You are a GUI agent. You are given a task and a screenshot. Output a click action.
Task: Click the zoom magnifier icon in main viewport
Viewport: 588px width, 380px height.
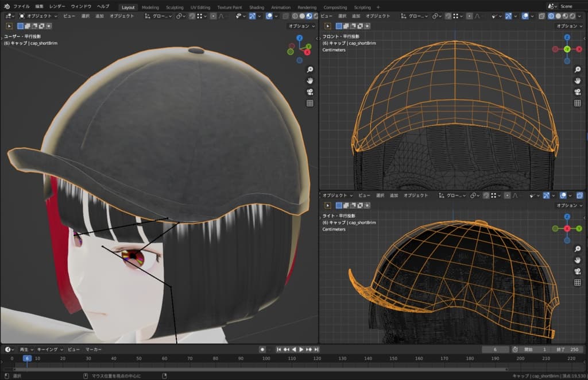[310, 70]
